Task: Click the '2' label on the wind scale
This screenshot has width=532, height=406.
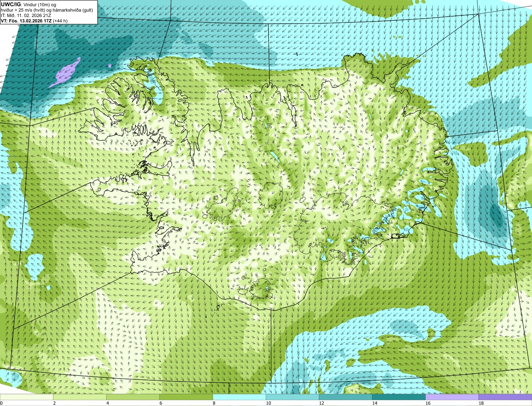Action: coord(54,403)
